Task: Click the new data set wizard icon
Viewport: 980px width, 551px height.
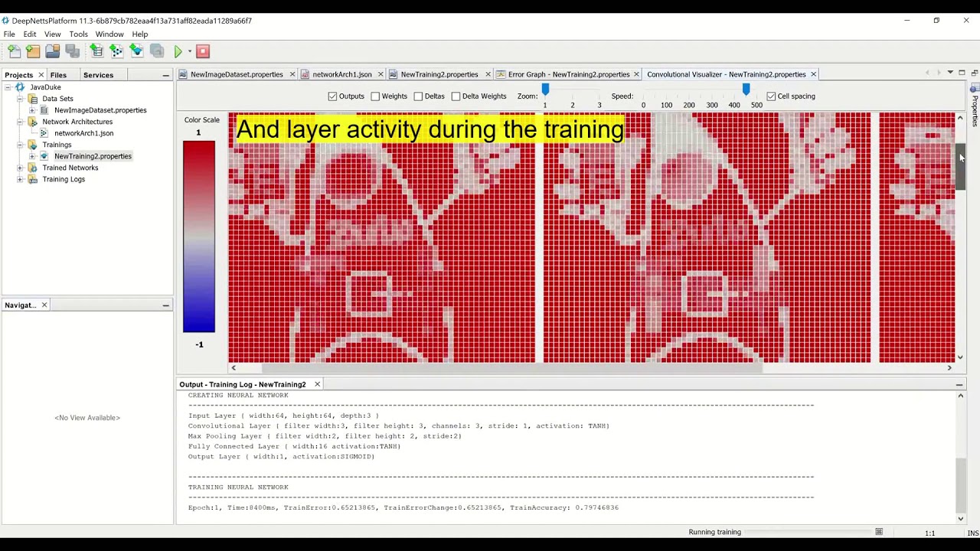Action: tap(96, 51)
